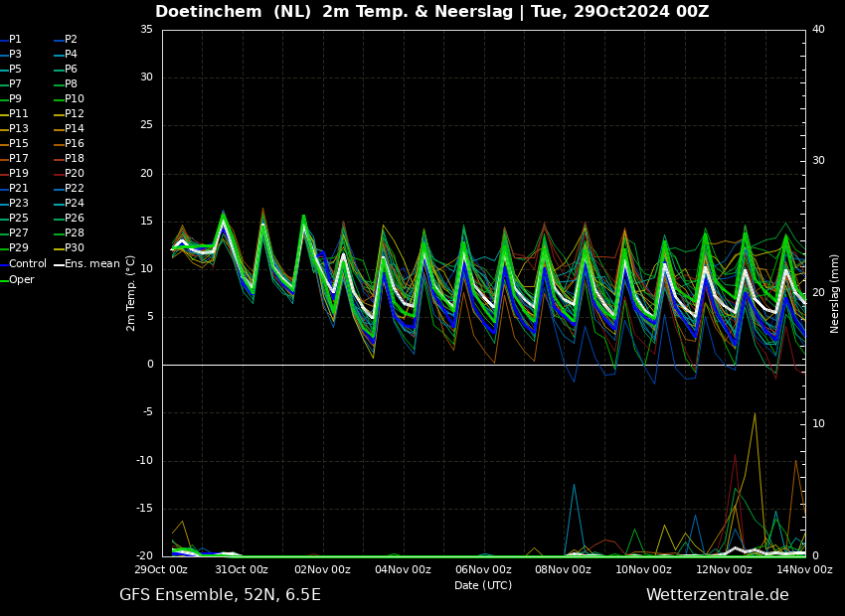Click the Wetterzentrale.de text

pos(718,595)
